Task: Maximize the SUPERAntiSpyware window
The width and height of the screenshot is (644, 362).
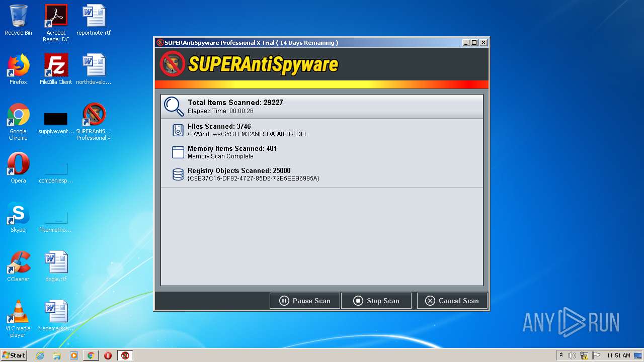Action: pyautogui.click(x=474, y=43)
